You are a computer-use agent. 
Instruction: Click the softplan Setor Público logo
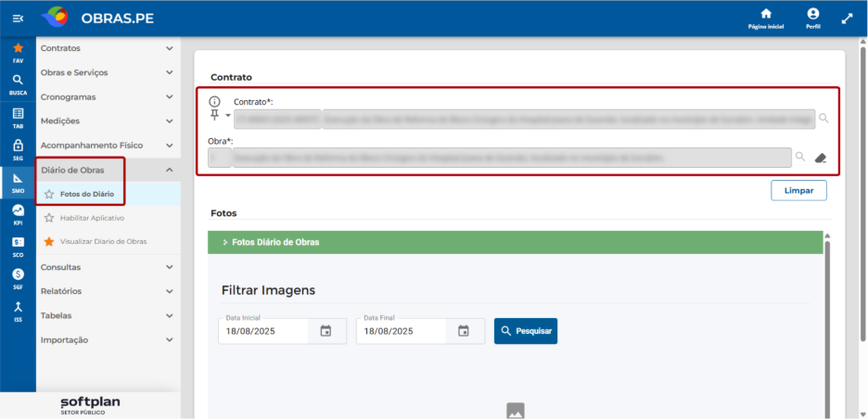tap(90, 405)
